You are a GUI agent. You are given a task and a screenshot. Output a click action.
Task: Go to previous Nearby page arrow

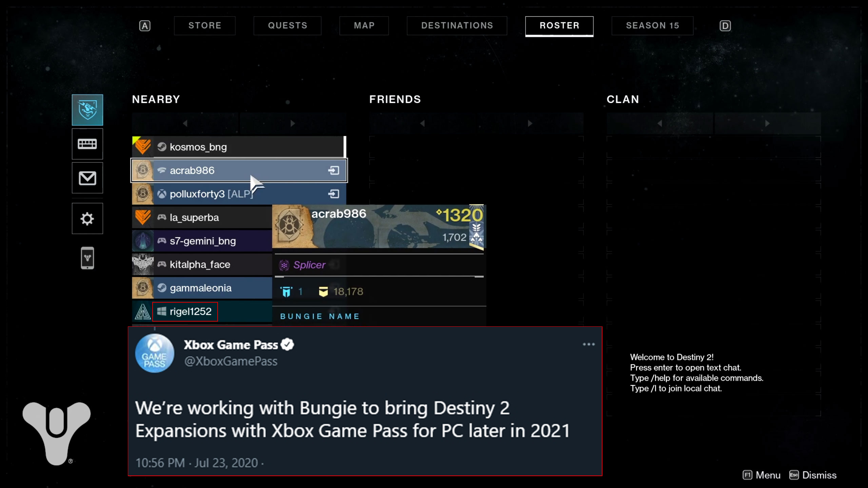pyautogui.click(x=185, y=123)
